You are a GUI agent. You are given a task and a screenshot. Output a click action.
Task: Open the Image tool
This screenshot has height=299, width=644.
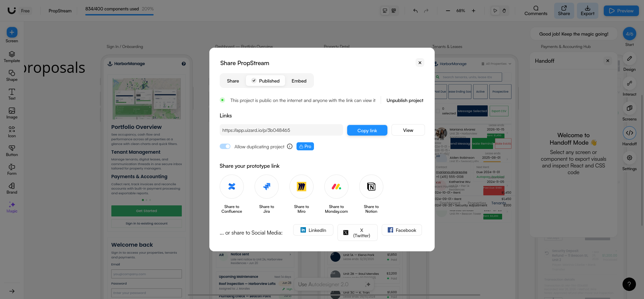point(12,113)
